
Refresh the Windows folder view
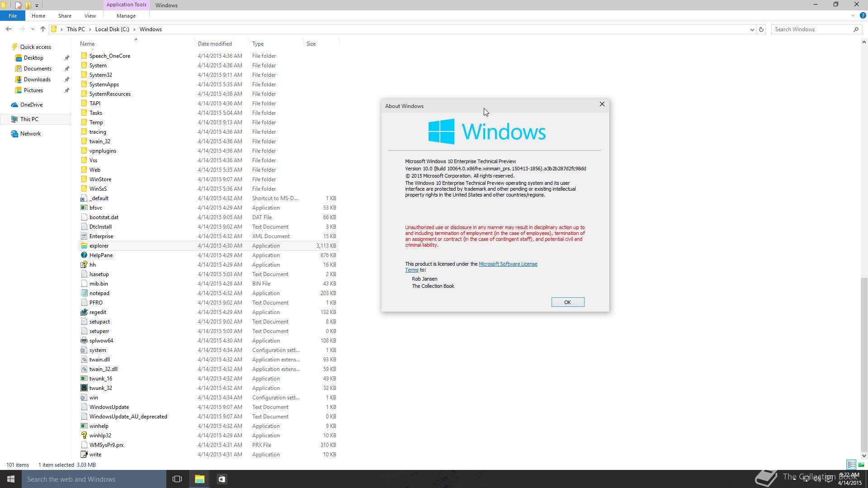tap(761, 29)
